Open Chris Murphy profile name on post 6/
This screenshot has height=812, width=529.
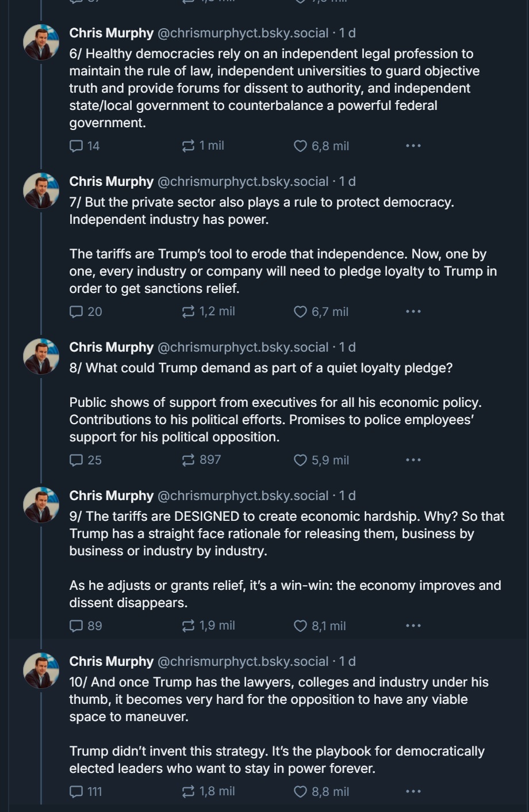[111, 33]
